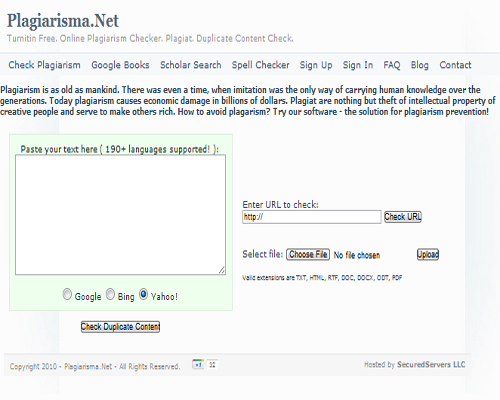Image resolution: width=500 pixels, height=400 pixels.
Task: Click the 'Select file:' label
Action: pos(263,254)
